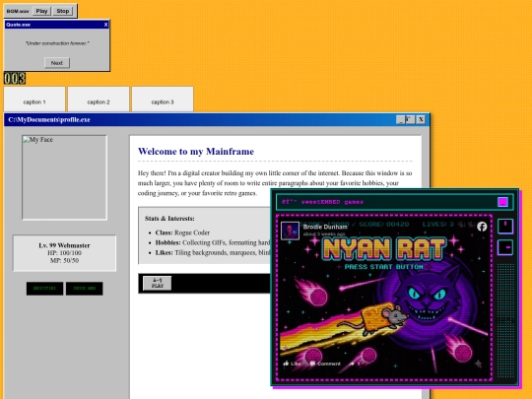Click the magenta square in sweetEMBED title bar
The image size is (532, 399).
pos(502,202)
